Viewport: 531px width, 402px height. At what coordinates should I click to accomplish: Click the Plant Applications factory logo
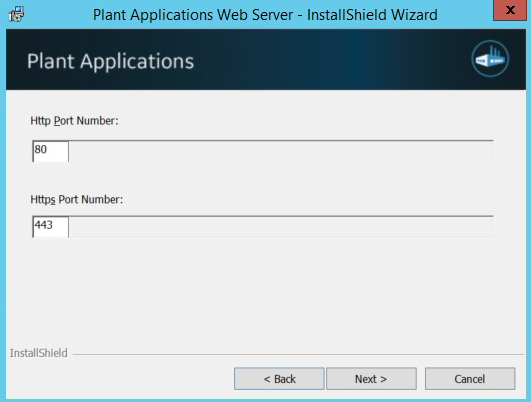pyautogui.click(x=490, y=59)
